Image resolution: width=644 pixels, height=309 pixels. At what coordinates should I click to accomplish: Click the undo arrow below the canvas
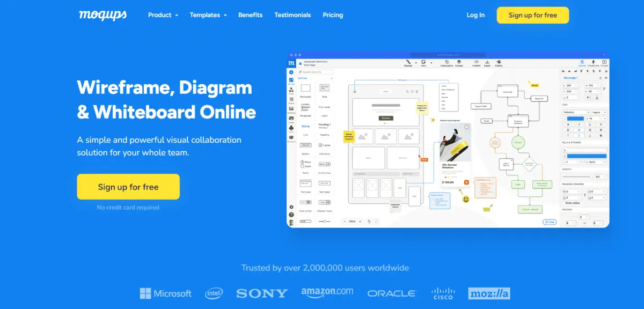[369, 222]
